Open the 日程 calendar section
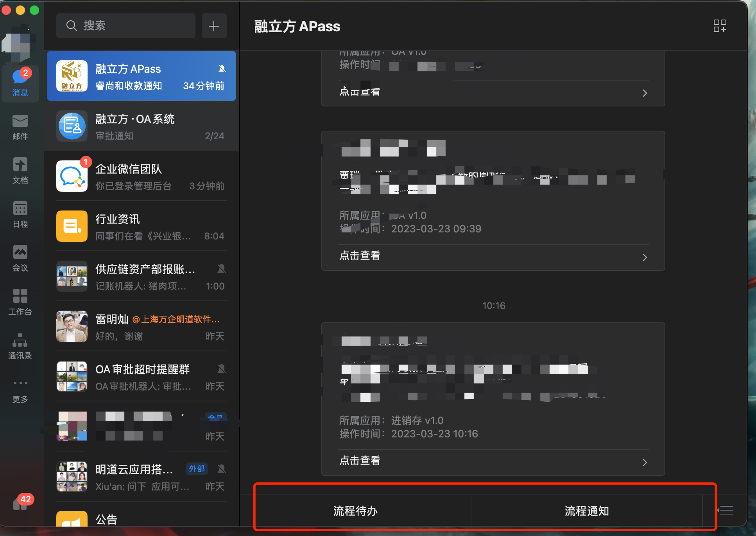 tap(20, 215)
